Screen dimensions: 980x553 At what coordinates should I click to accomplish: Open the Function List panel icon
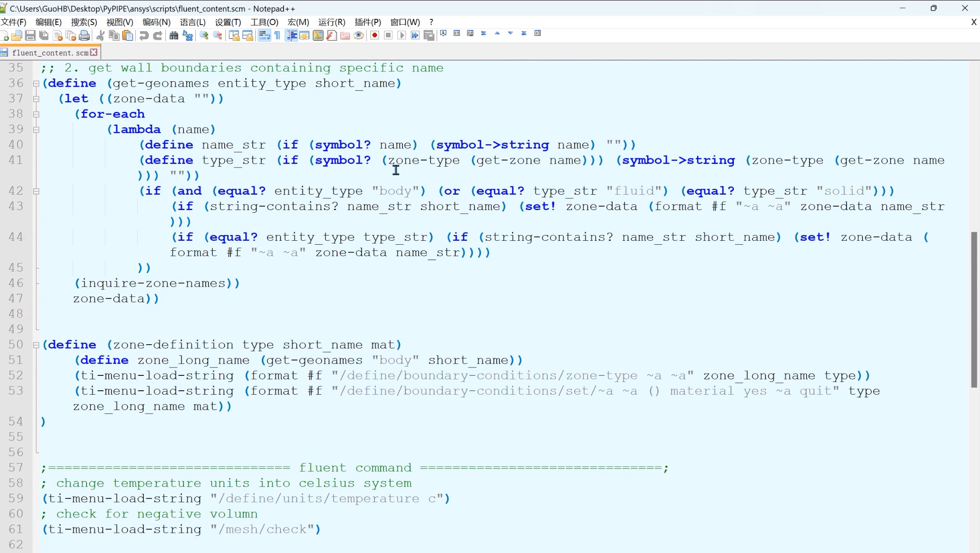point(332,36)
